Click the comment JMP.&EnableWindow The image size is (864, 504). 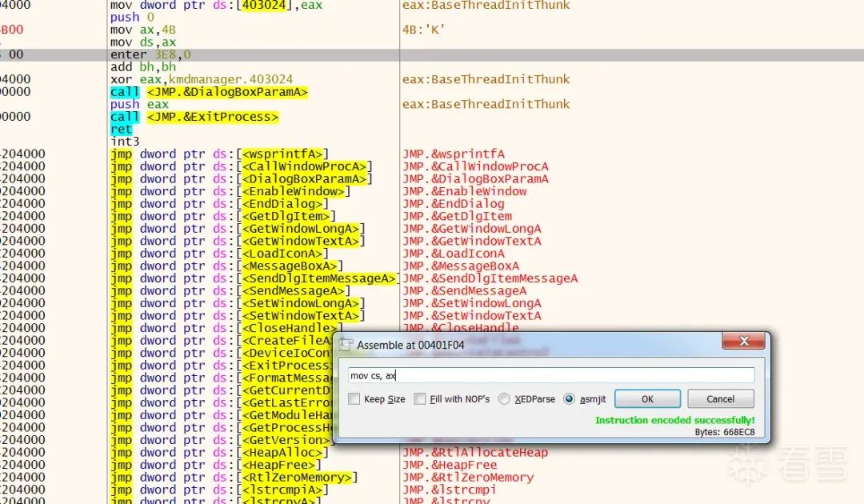click(x=465, y=191)
